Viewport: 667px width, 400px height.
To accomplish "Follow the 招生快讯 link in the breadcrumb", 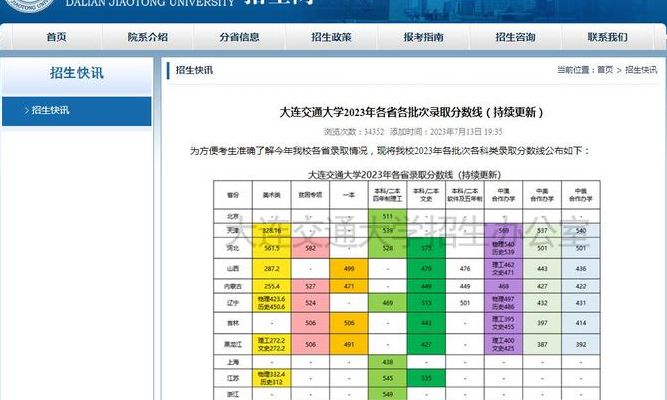I will [641, 70].
